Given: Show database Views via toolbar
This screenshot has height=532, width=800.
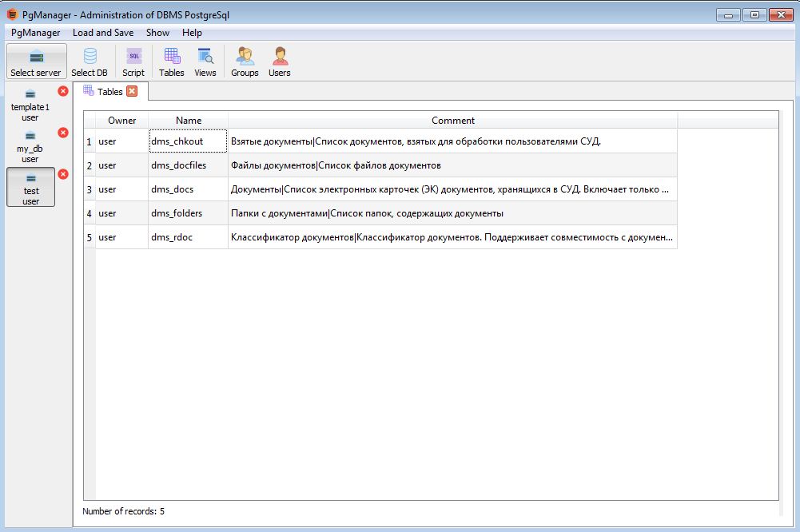Looking at the screenshot, I should coord(205,62).
